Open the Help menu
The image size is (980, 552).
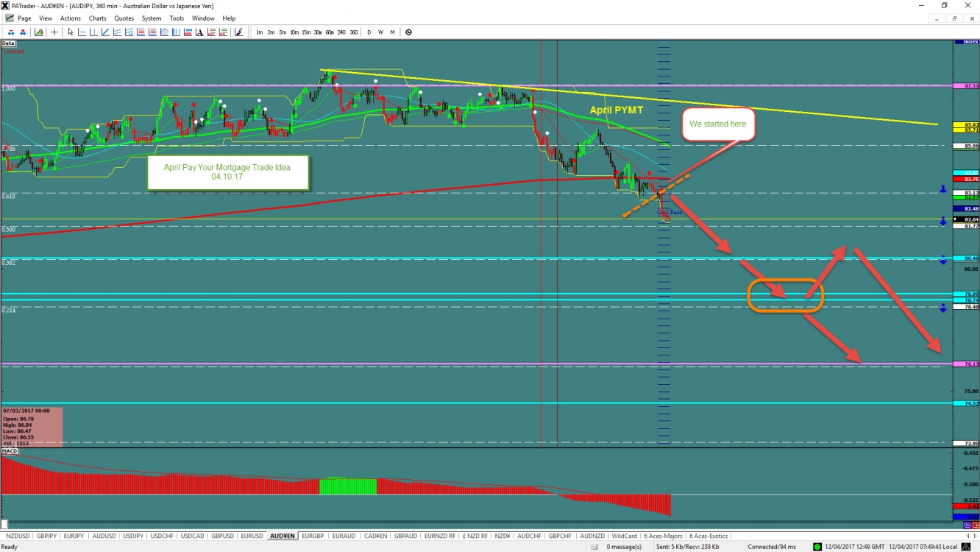pyautogui.click(x=229, y=18)
